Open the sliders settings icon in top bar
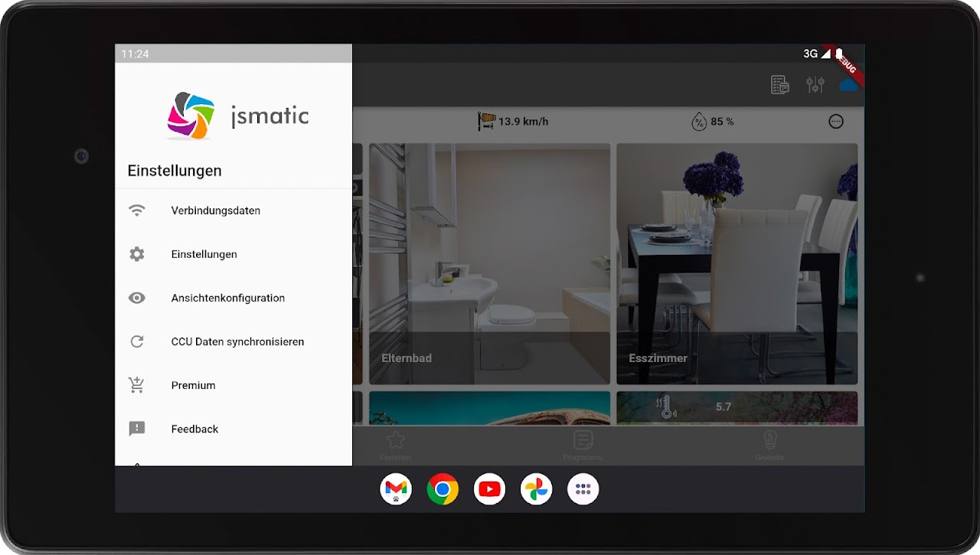 815,85
